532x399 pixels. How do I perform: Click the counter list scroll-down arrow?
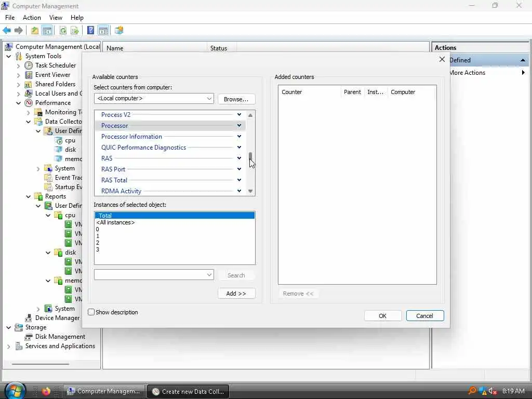click(x=250, y=191)
